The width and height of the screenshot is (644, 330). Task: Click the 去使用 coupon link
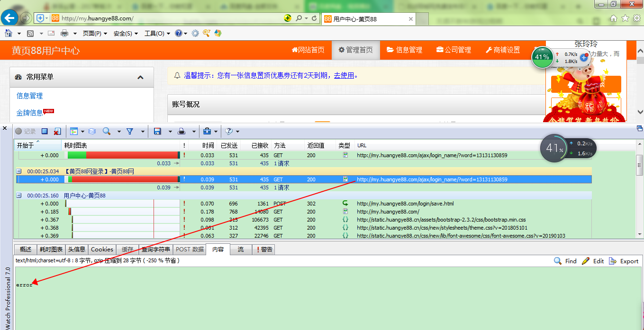tap(343, 75)
